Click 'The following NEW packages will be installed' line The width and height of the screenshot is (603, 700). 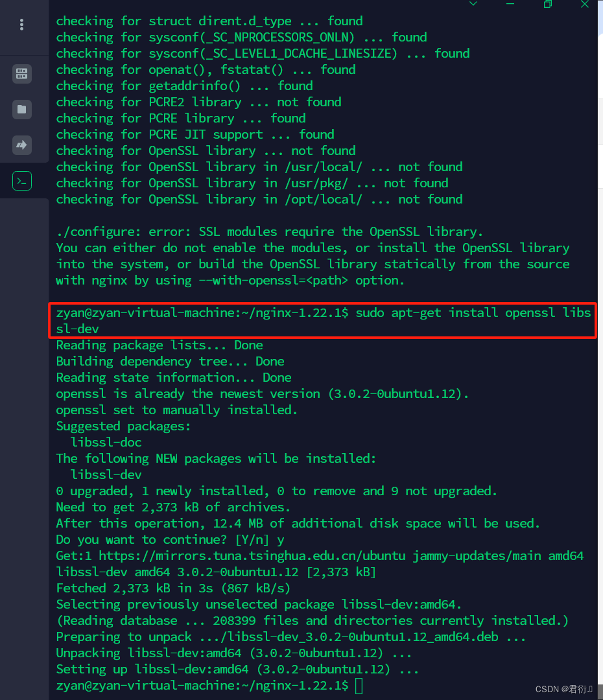click(x=216, y=458)
